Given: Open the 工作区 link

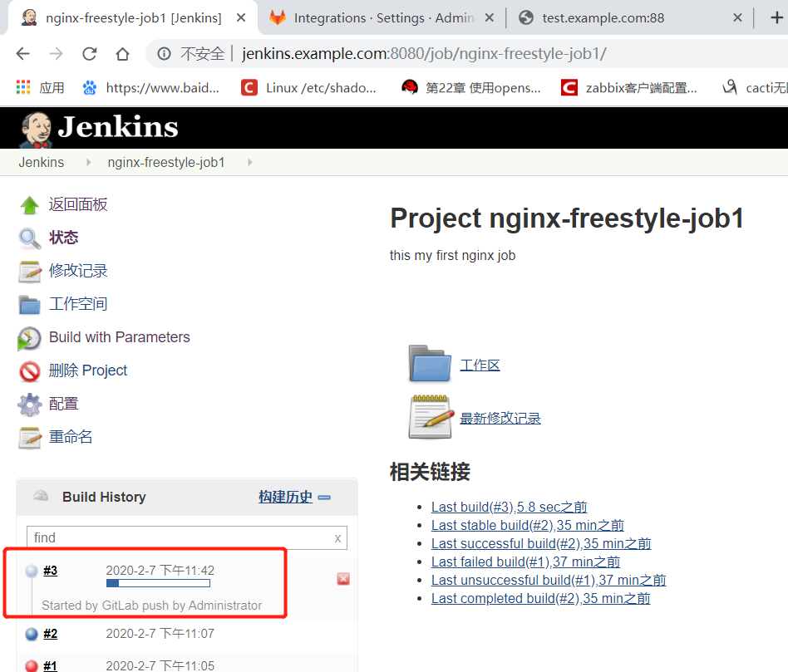Looking at the screenshot, I should tap(480, 365).
